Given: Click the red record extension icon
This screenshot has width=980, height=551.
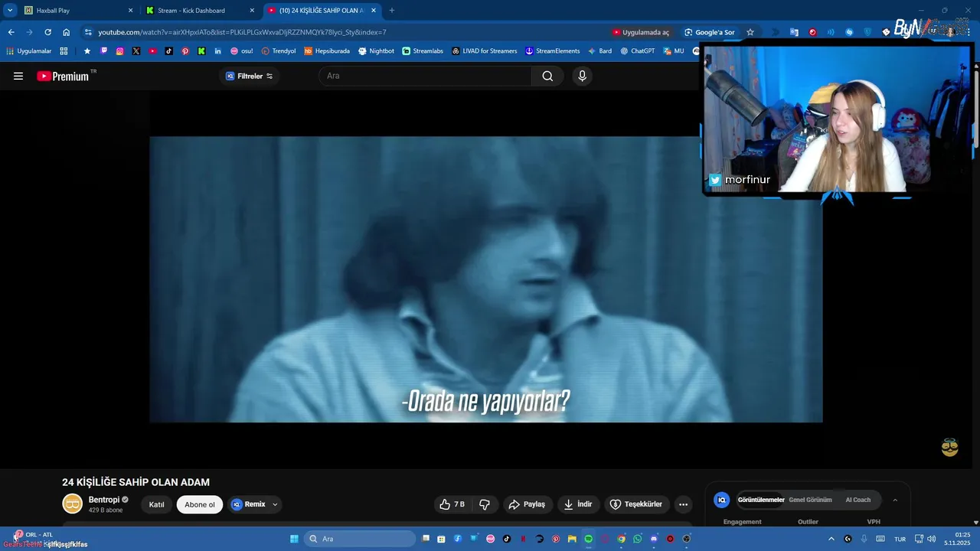Looking at the screenshot, I should coord(812,32).
